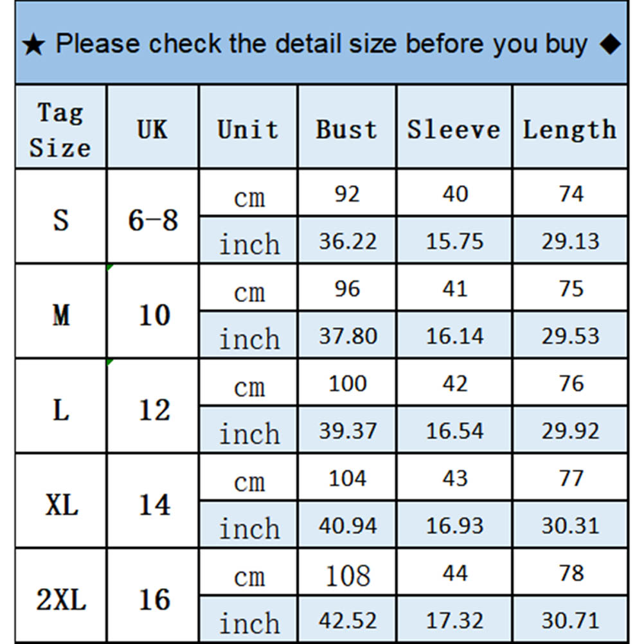Select the Unit column header

click(x=248, y=129)
